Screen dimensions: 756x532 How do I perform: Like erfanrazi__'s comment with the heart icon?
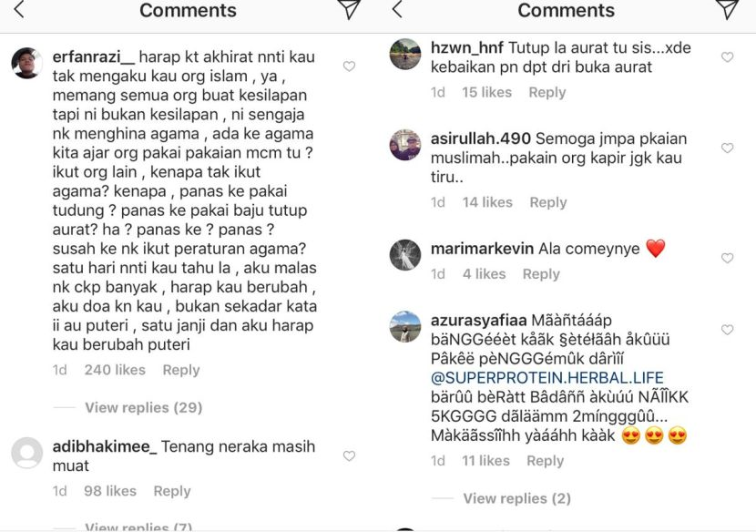click(x=349, y=66)
